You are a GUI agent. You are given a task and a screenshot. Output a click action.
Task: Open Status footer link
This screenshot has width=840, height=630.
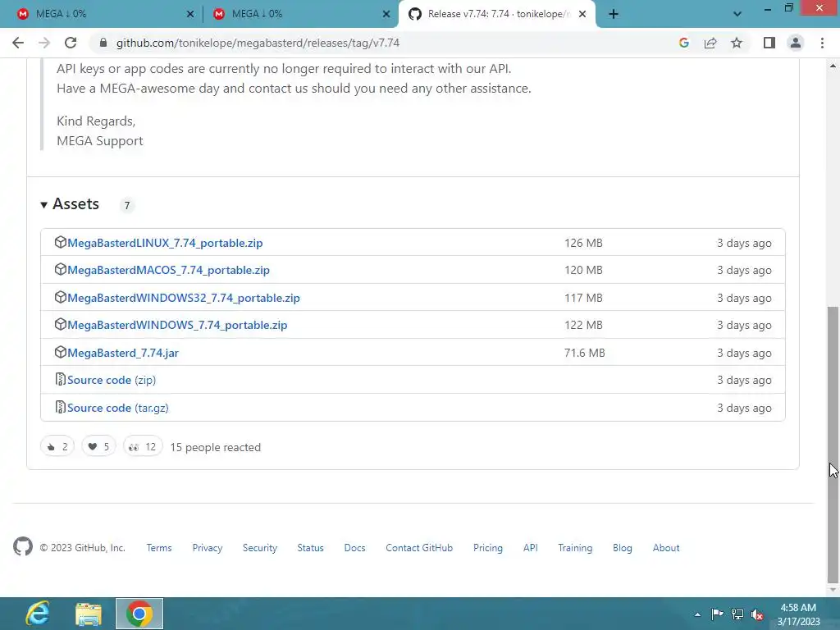click(311, 548)
